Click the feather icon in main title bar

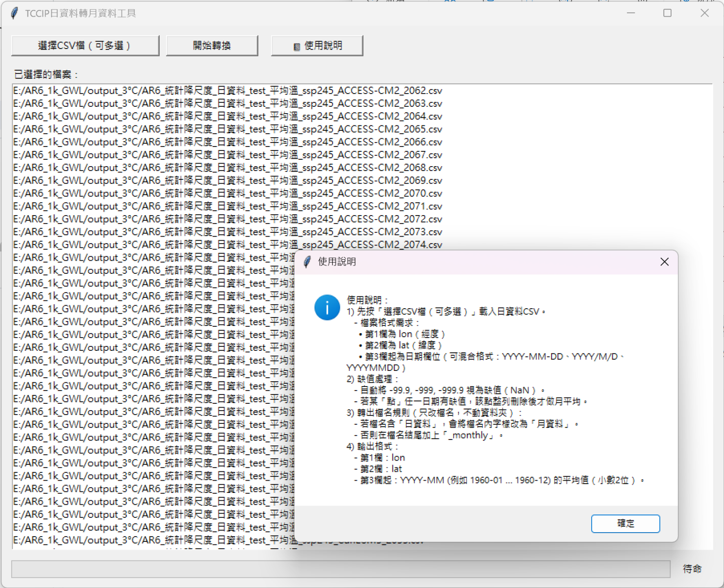pyautogui.click(x=15, y=13)
